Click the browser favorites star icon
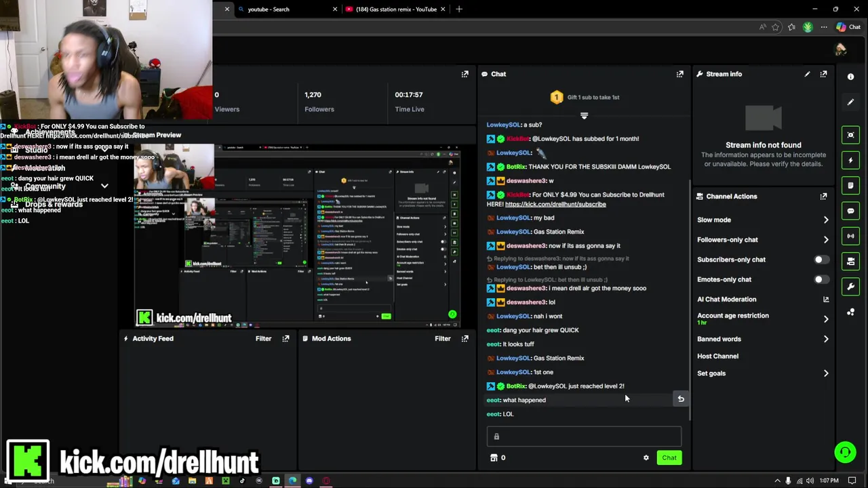 pyautogui.click(x=775, y=27)
